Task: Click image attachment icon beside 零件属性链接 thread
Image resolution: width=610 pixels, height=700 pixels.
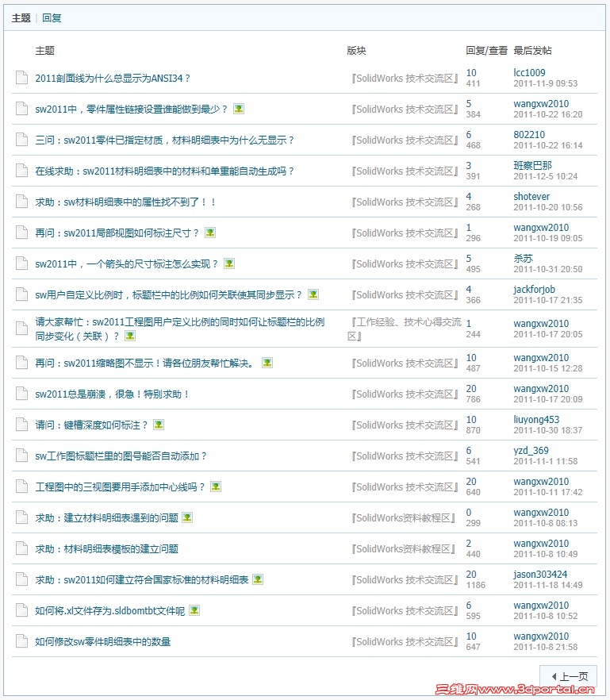Action: click(x=239, y=109)
